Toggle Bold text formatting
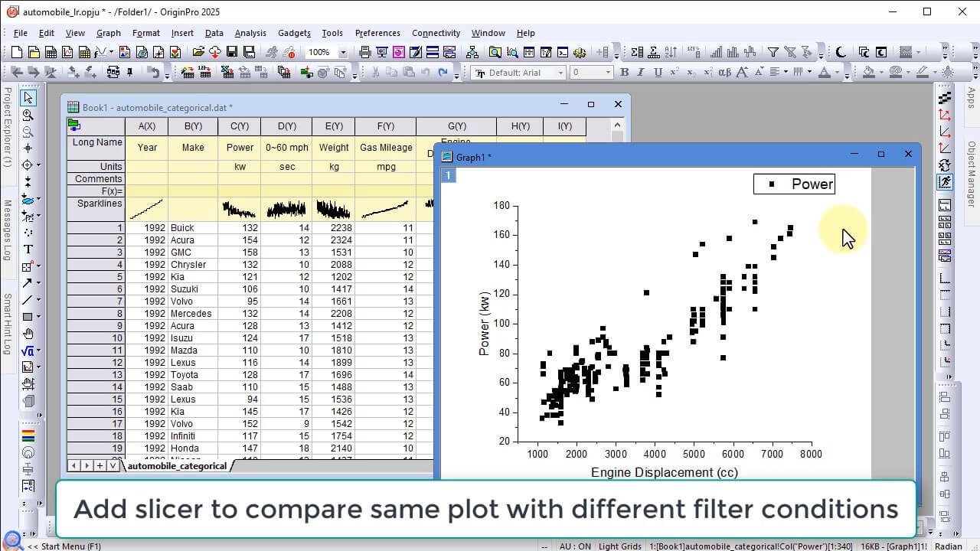 pos(624,73)
